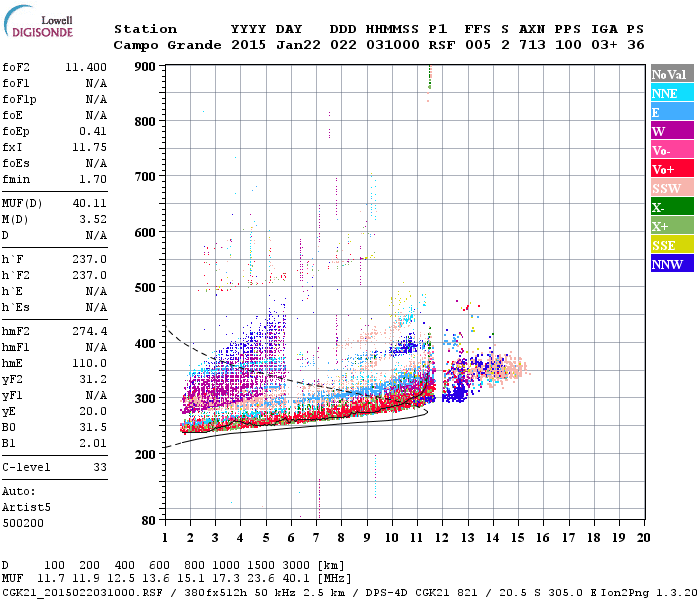
Task: Click the yF2 value 31.2
Action: click(x=93, y=379)
